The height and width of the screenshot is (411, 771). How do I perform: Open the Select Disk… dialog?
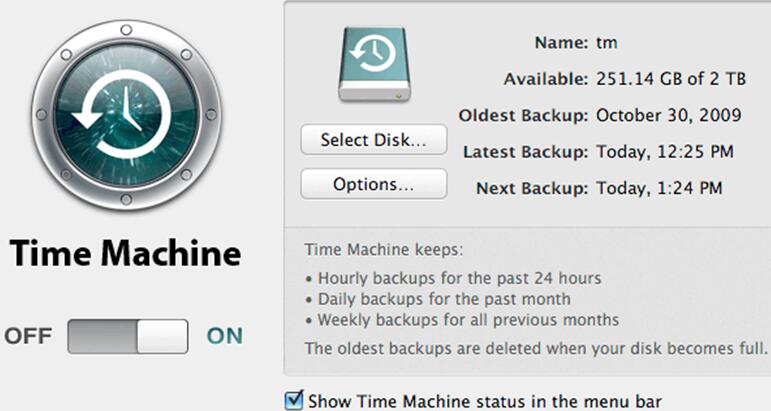[x=374, y=140]
